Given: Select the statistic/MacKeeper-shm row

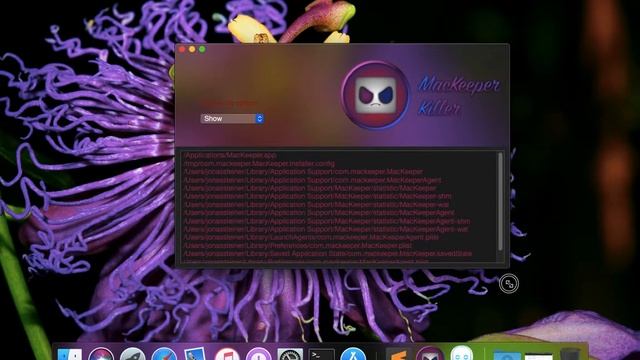Looking at the screenshot, I should point(317,196).
